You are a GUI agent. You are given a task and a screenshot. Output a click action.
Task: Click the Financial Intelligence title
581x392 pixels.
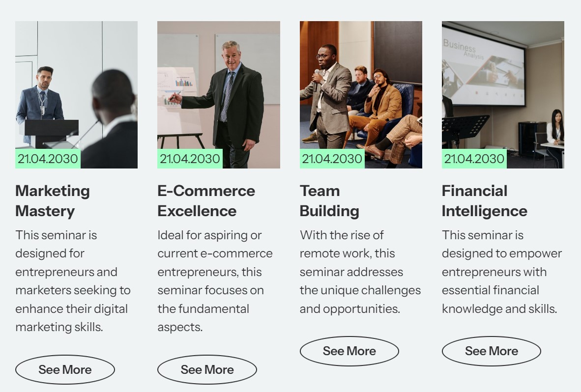coord(484,200)
